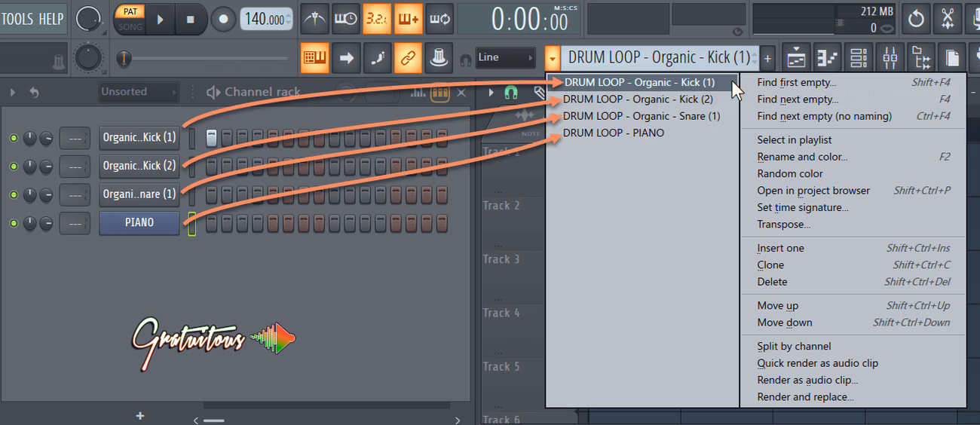Image resolution: width=980 pixels, height=425 pixels.
Task: Mute the Organi..nare (1) channel
Action: tap(13, 194)
